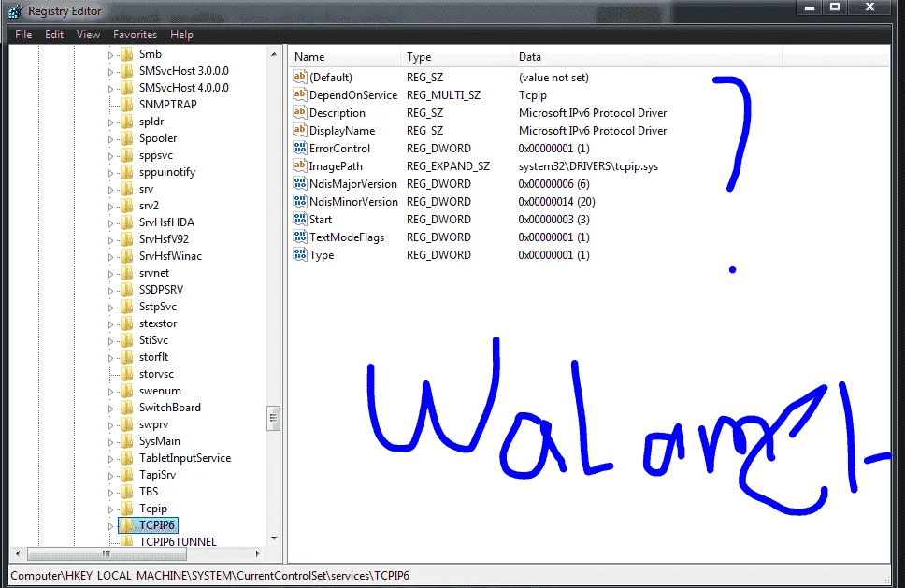Image resolution: width=905 pixels, height=588 pixels.
Task: Select the swprv key
Action: pos(153,424)
